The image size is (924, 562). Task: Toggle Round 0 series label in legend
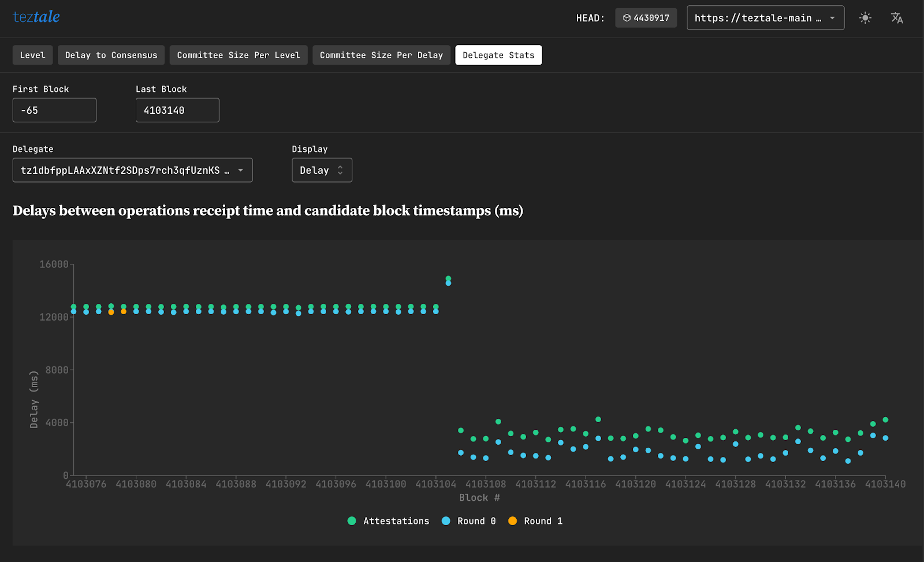[476, 521]
